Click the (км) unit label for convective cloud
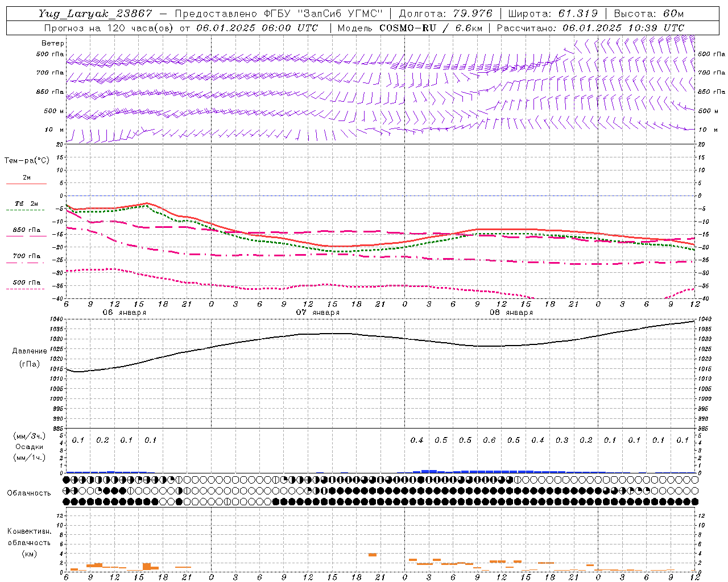The width and height of the screenshot is (728, 582). pos(30,554)
